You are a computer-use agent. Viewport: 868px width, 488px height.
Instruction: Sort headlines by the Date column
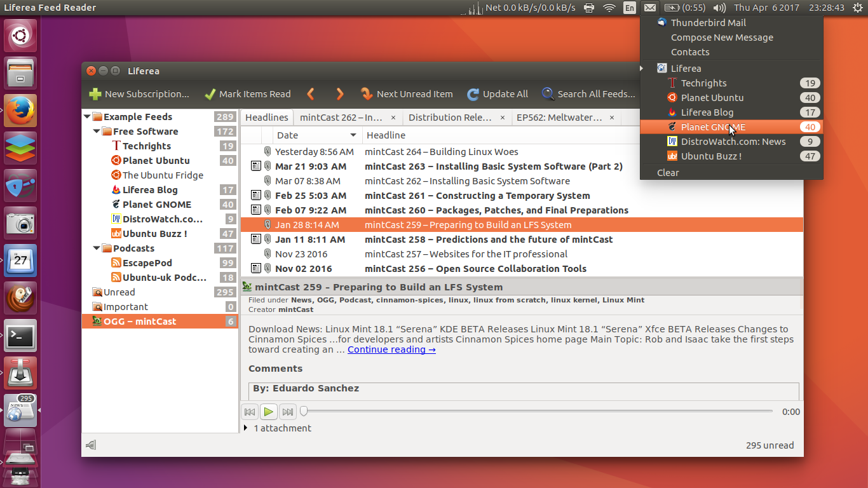(x=317, y=135)
